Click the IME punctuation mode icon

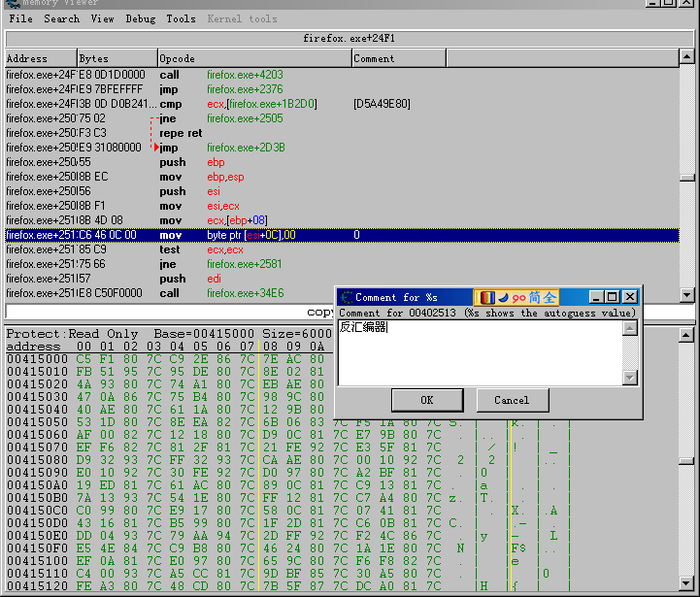point(517,297)
